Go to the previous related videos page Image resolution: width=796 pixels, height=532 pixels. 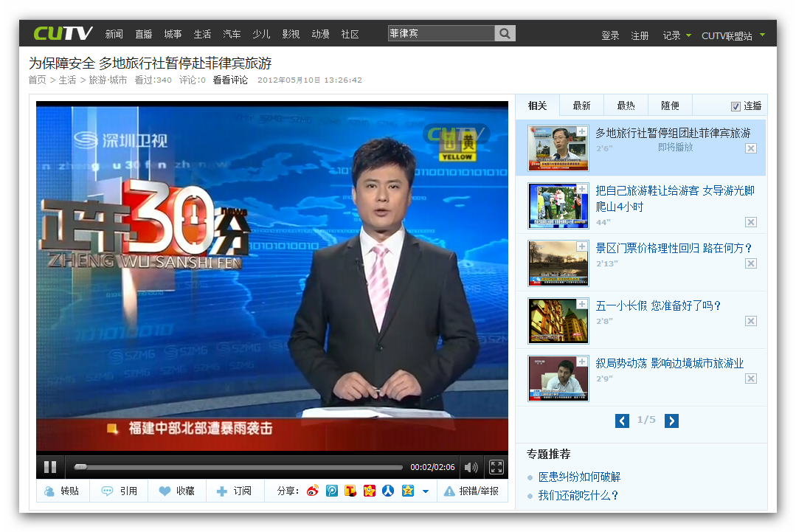(x=622, y=421)
